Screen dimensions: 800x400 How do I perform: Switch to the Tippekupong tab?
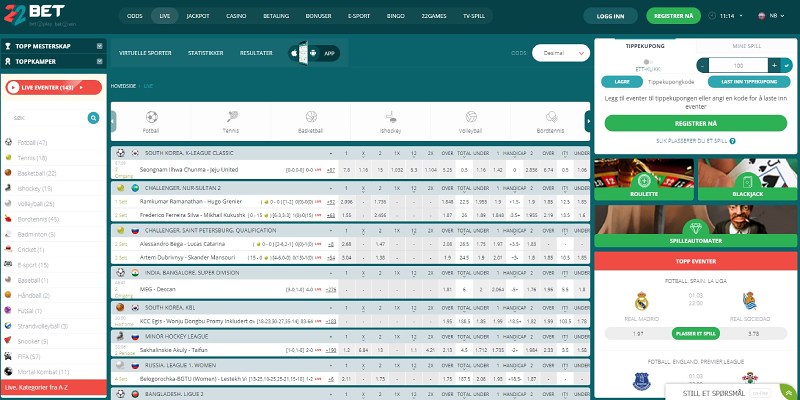(645, 46)
